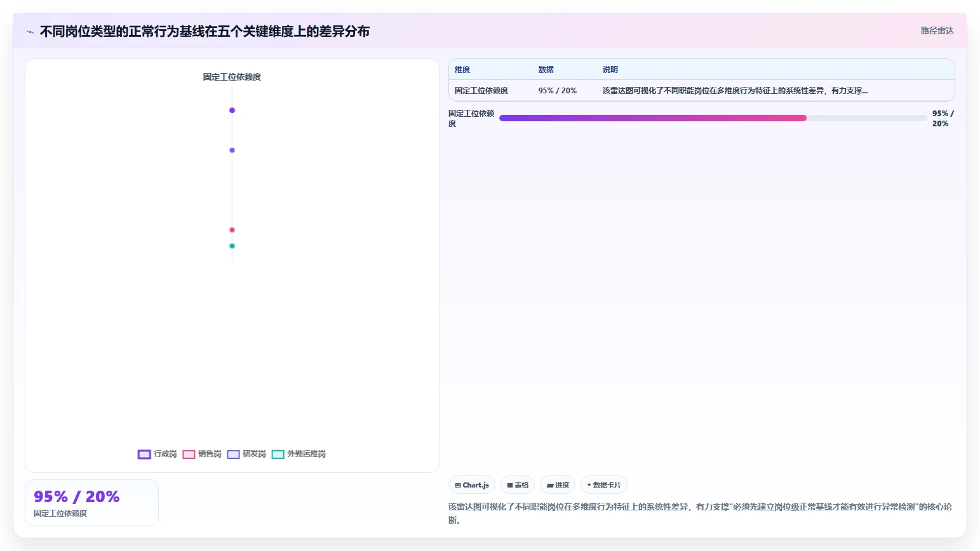Click the 95% / 20% table cell

click(558, 91)
